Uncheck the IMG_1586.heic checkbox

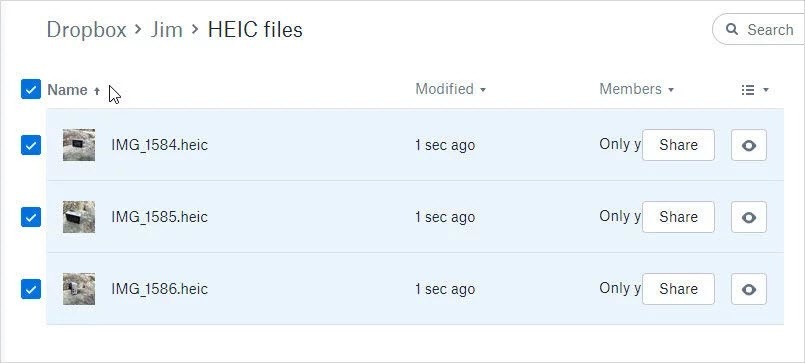31,289
